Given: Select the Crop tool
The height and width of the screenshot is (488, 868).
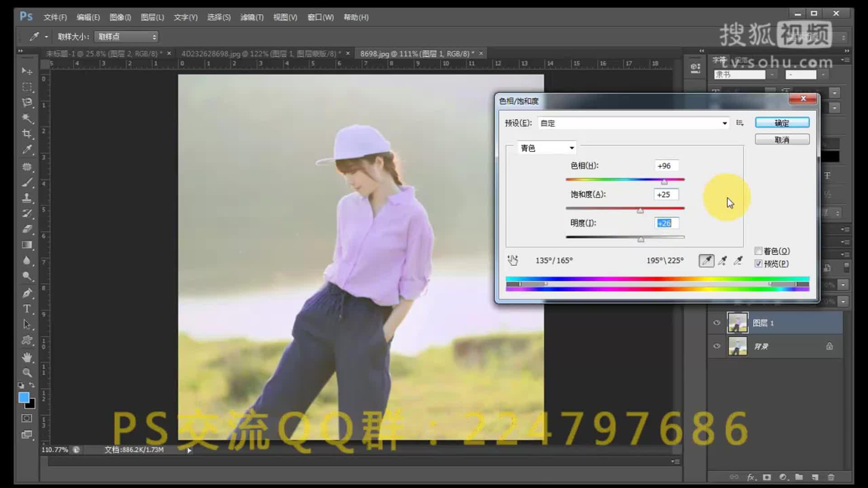Looking at the screenshot, I should tap(27, 134).
